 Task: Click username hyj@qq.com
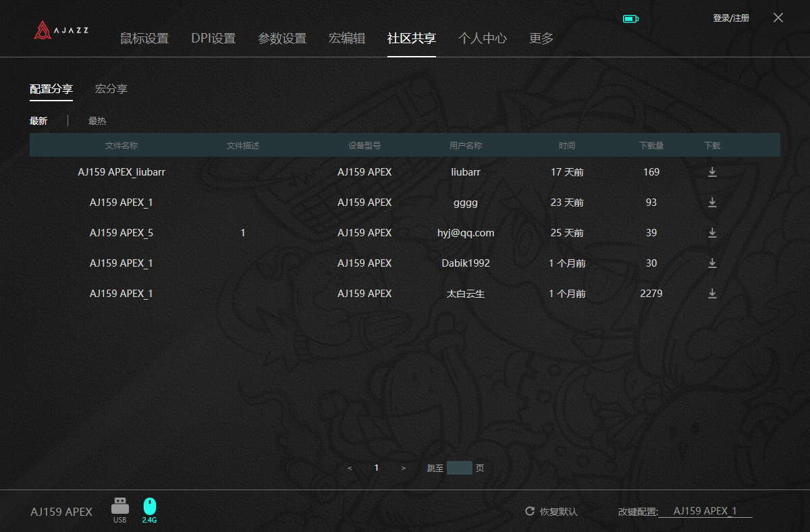(x=466, y=233)
